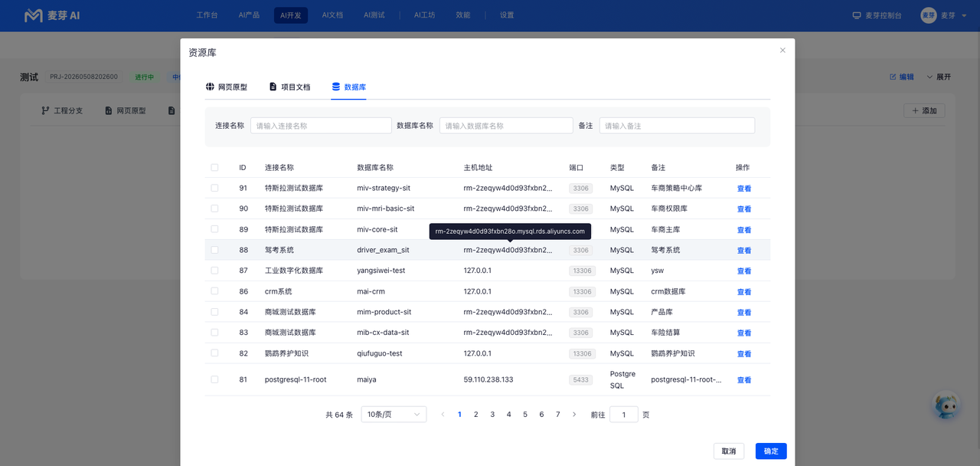Image resolution: width=980 pixels, height=466 pixels.
Task: Click the 备注 input field
Action: tap(677, 126)
